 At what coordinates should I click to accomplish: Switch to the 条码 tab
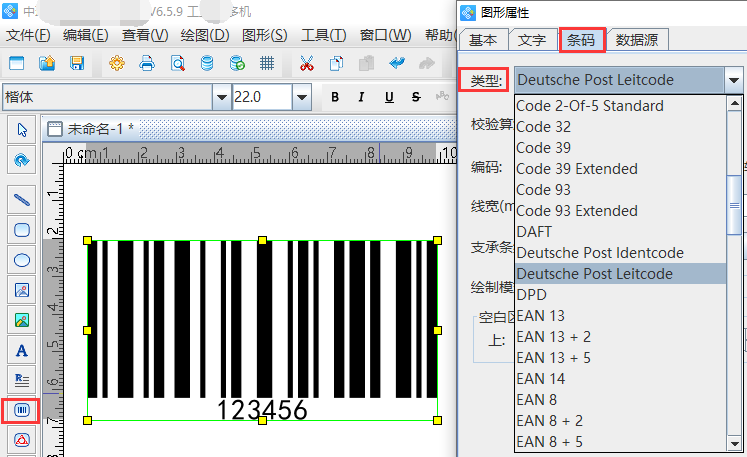coord(582,40)
